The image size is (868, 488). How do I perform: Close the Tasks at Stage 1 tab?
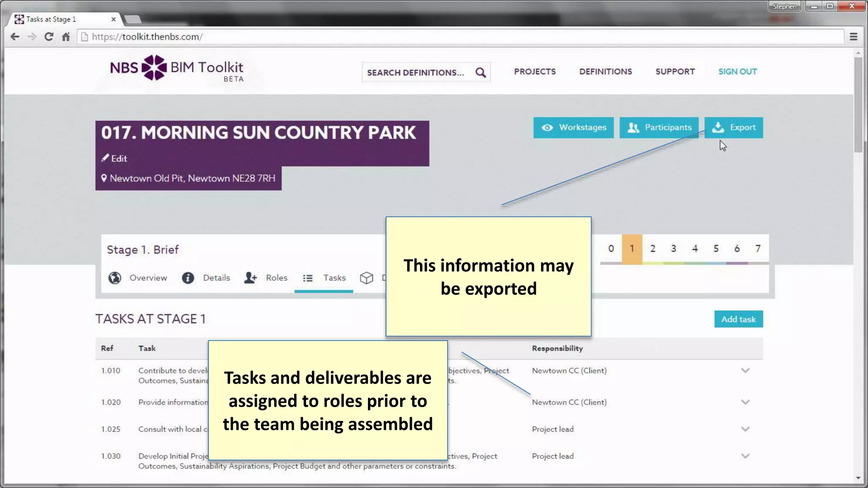pos(113,19)
